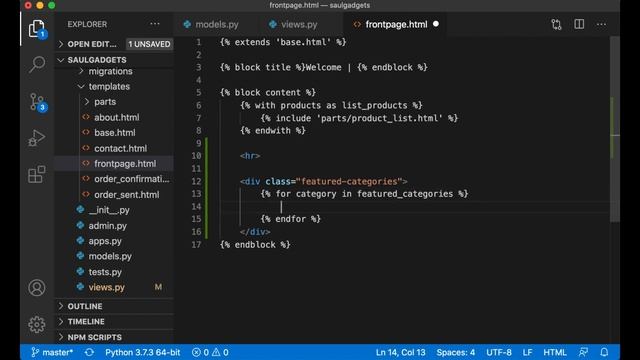Image resolution: width=640 pixels, height=360 pixels.
Task: Open contact.html in the file tree
Action: pyautogui.click(x=120, y=148)
